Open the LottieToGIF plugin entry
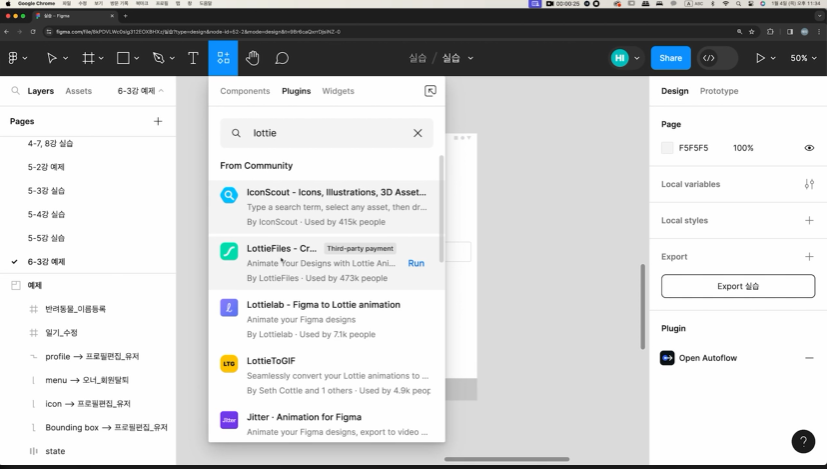 click(327, 375)
